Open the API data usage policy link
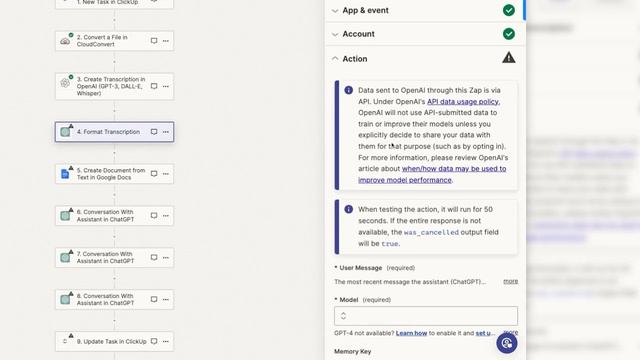The image size is (640, 360). pyautogui.click(x=463, y=102)
